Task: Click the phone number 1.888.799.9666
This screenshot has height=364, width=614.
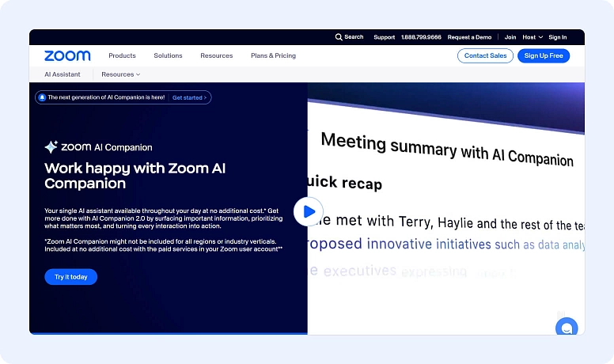Action: pyautogui.click(x=421, y=37)
